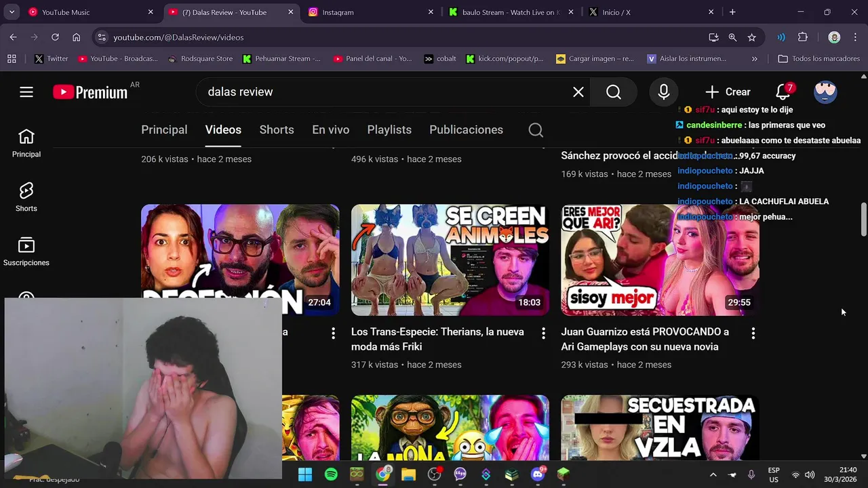Click the site information icon in address bar
The image size is (868, 488).
(x=102, y=37)
